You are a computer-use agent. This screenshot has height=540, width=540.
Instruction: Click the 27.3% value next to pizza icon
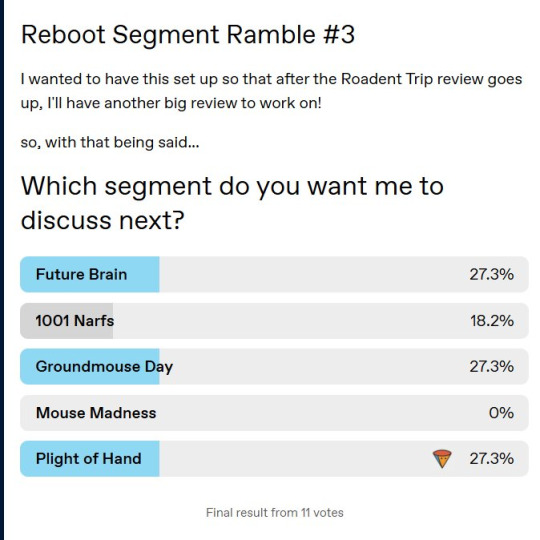(491, 459)
